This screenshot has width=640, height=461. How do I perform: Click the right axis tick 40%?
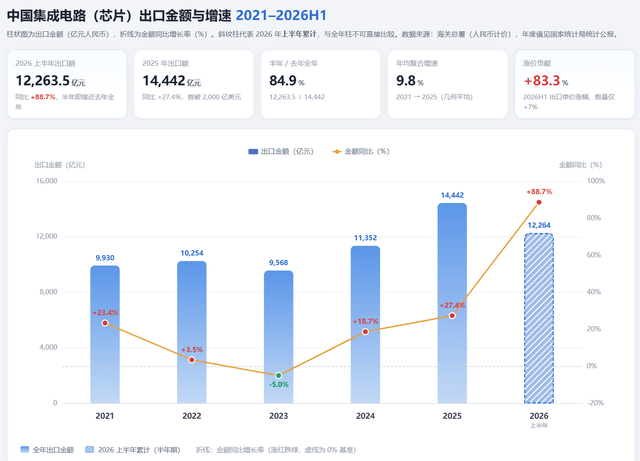594,292
